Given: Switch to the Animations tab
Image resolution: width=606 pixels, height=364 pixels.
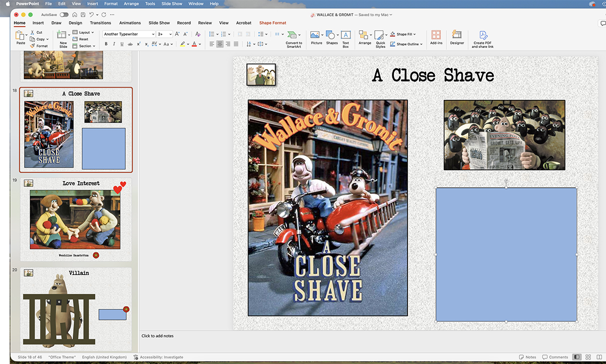Looking at the screenshot, I should 130,23.
